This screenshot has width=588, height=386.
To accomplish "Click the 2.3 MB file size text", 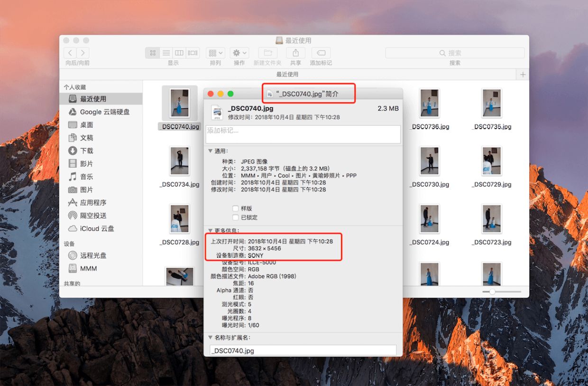I will click(388, 108).
